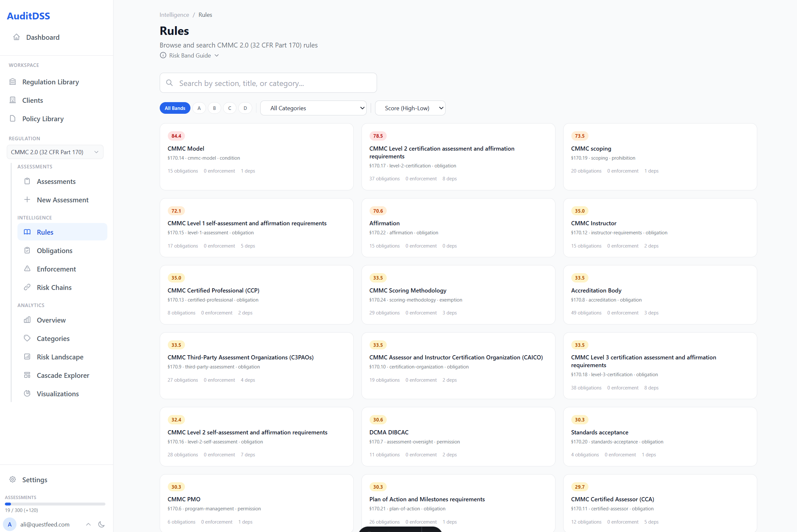This screenshot has width=797, height=532.
Task: Select the Obligations clipboard icon
Action: pos(27,250)
